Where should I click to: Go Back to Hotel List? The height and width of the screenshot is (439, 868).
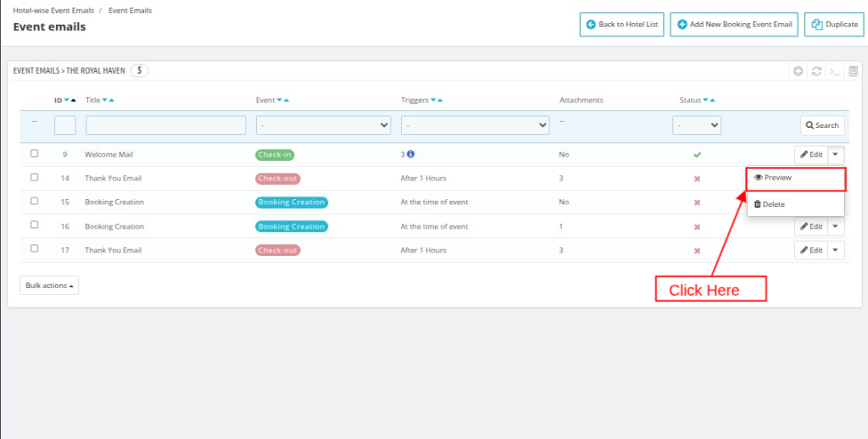point(621,25)
